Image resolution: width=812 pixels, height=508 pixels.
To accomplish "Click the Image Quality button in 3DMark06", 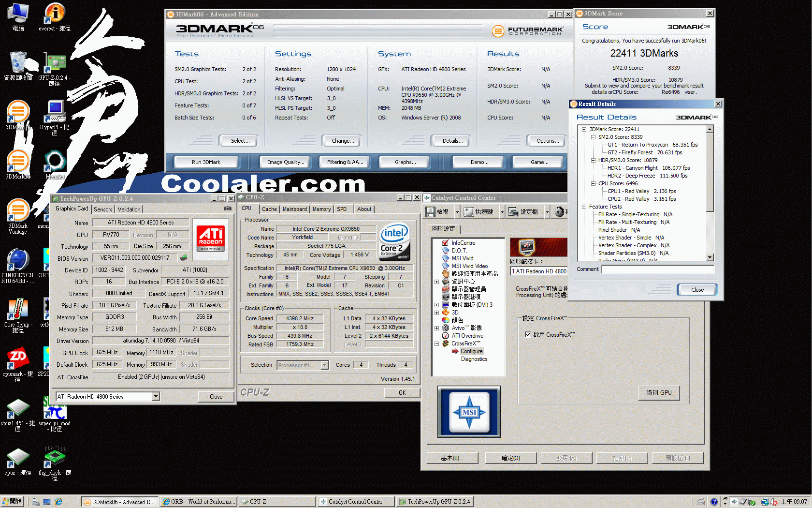I will pos(286,162).
